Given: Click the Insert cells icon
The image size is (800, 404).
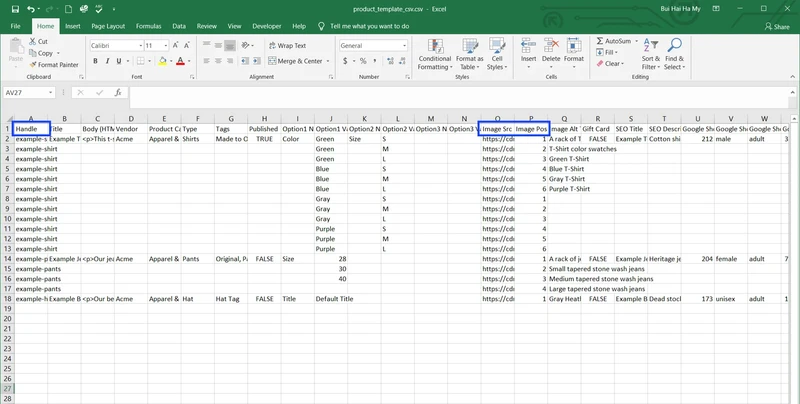Looking at the screenshot, I should click(x=528, y=46).
